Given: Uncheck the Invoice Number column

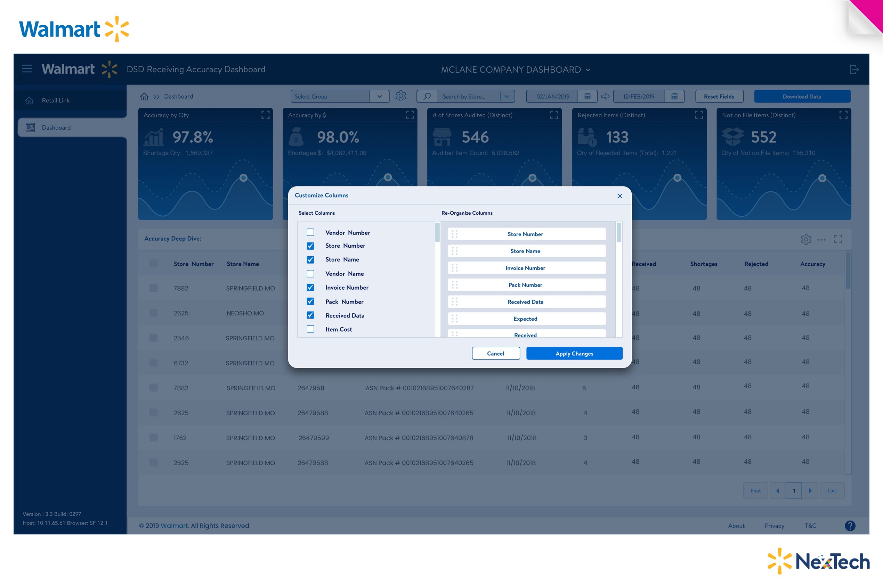Looking at the screenshot, I should pos(310,287).
